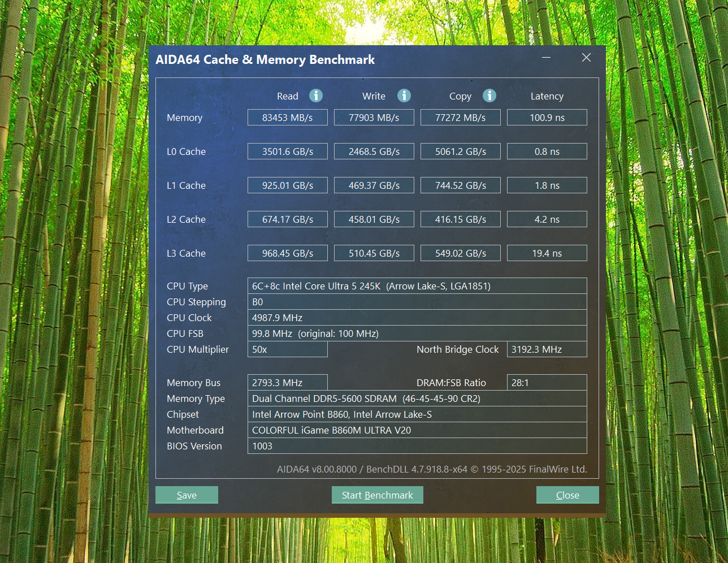This screenshot has width=728, height=563.
Task: Click the L2 Cache row label
Action: (x=186, y=219)
